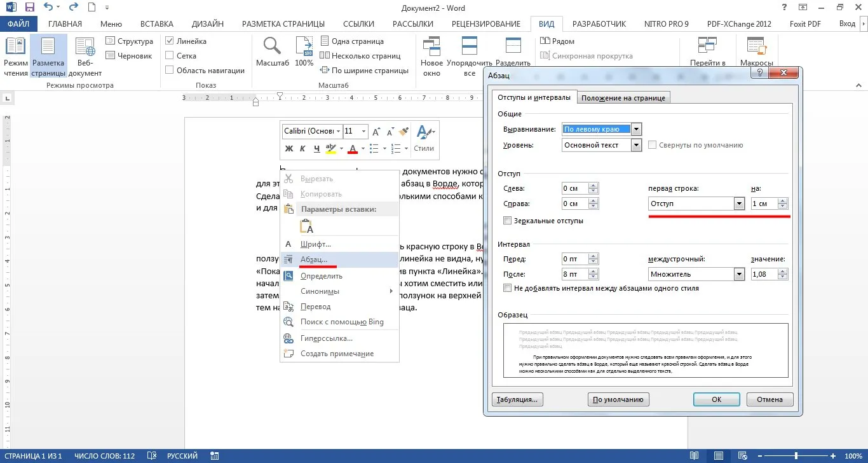Expand the numbering list dropdown in mini toolbar

pyautogui.click(x=407, y=149)
